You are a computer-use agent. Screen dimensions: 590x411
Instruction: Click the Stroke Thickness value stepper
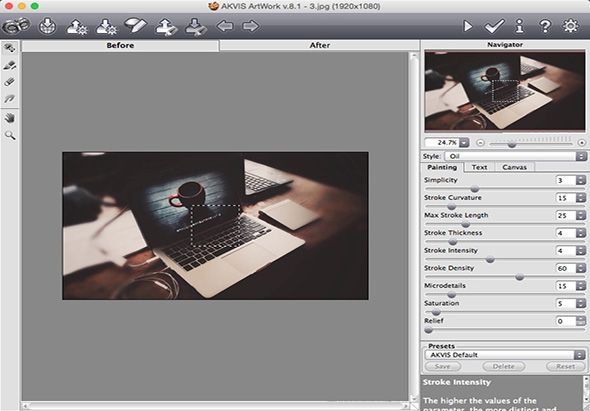(581, 233)
